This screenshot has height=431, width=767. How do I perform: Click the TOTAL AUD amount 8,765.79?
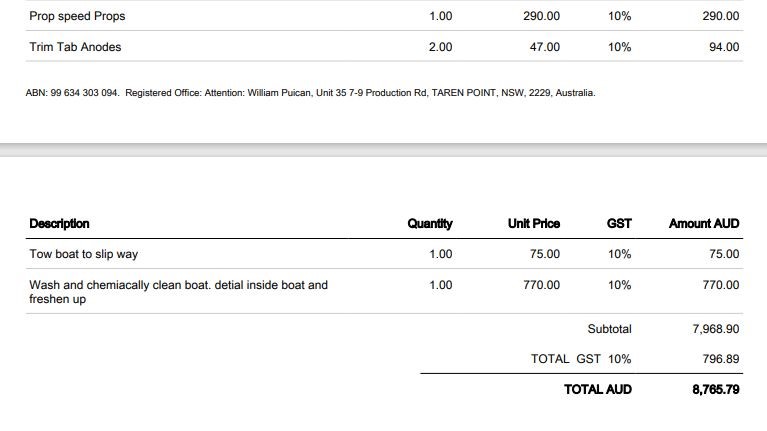pos(715,389)
